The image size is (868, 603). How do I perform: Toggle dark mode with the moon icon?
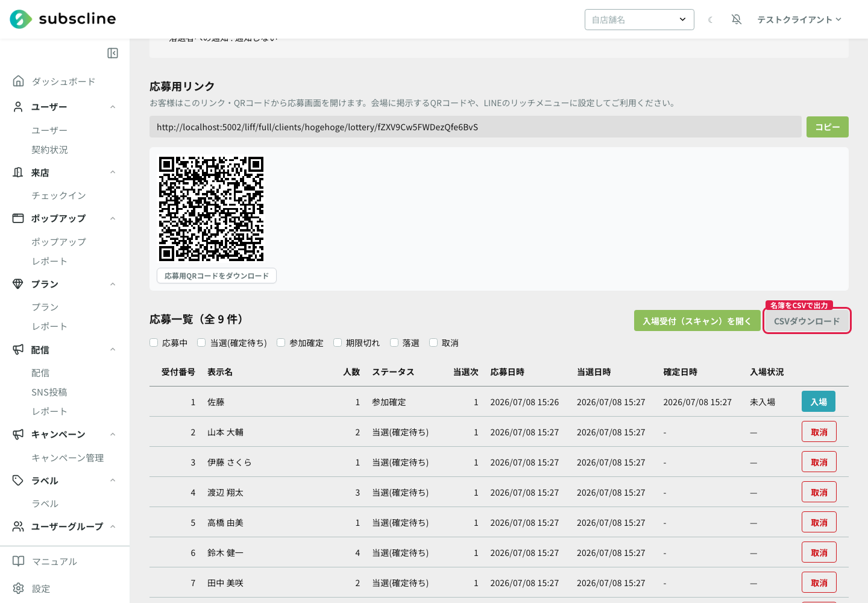click(x=711, y=20)
